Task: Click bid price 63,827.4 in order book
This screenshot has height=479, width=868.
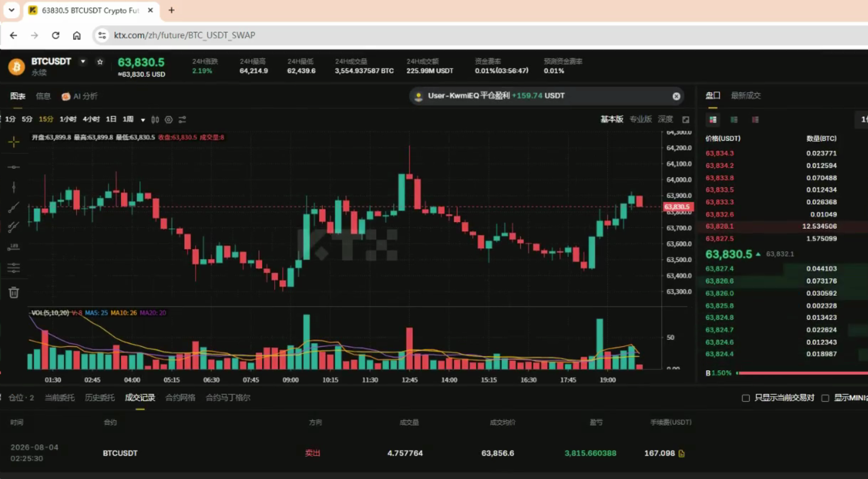Action: click(x=719, y=269)
